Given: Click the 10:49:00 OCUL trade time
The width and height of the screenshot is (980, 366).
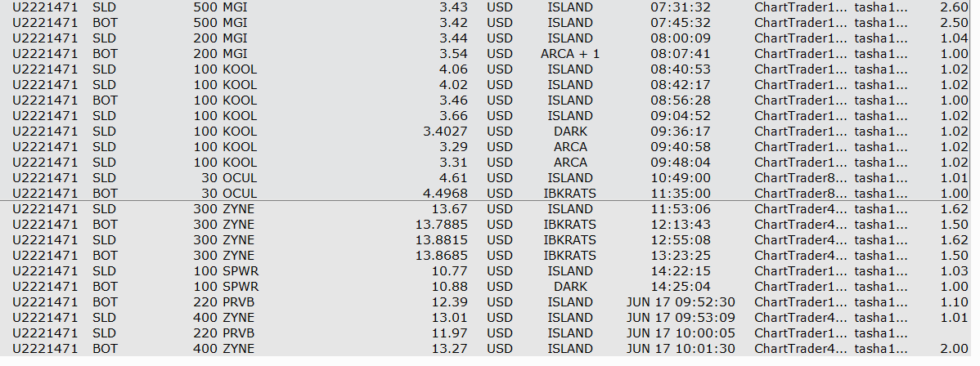Looking at the screenshot, I should click(x=681, y=178).
